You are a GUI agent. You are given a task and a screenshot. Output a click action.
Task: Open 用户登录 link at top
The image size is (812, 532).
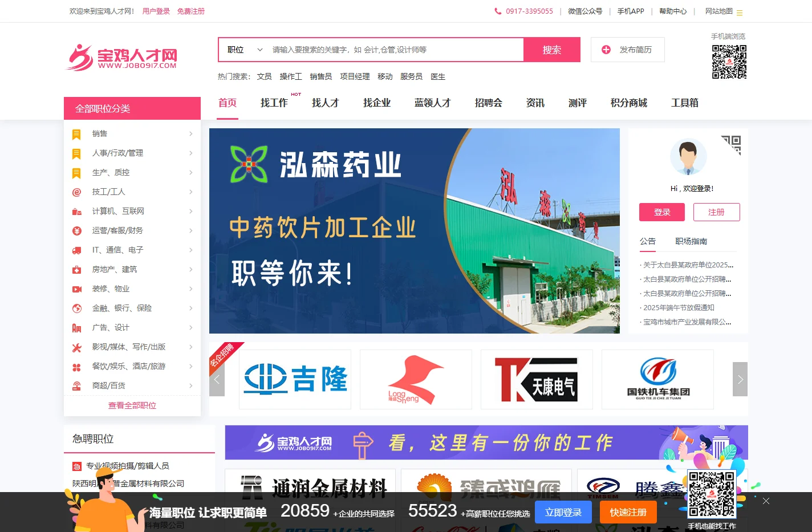pyautogui.click(x=156, y=11)
